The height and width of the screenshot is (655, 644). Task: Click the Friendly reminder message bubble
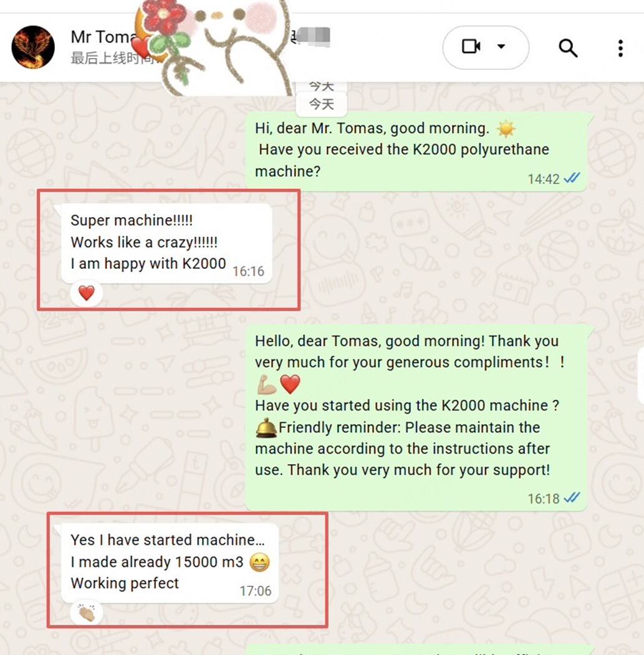click(416, 418)
